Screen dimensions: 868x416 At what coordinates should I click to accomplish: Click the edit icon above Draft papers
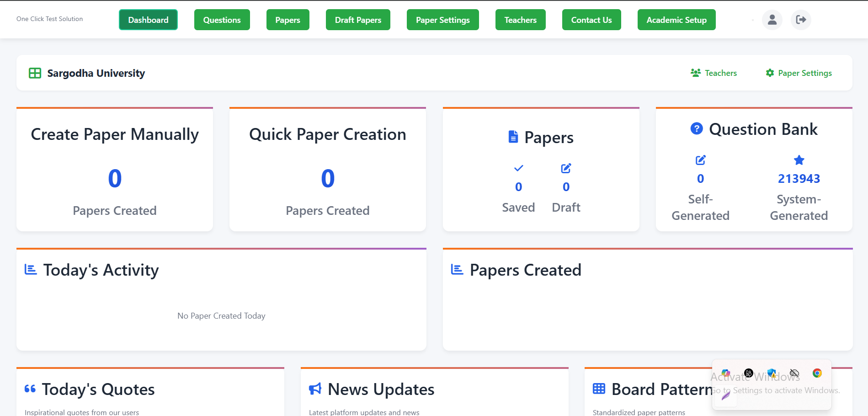(x=566, y=168)
